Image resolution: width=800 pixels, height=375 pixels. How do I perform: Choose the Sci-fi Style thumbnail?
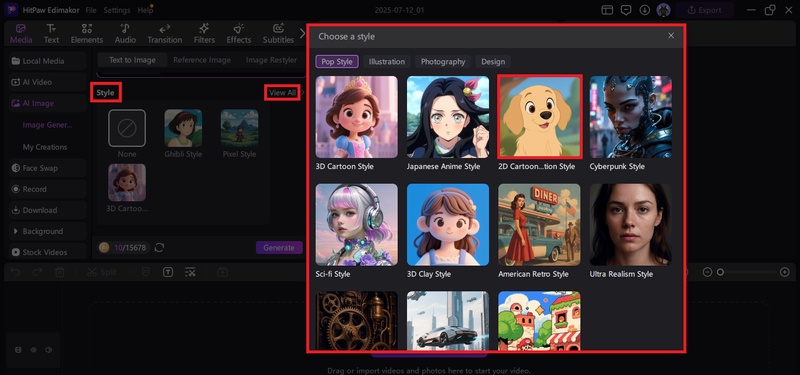tap(357, 224)
